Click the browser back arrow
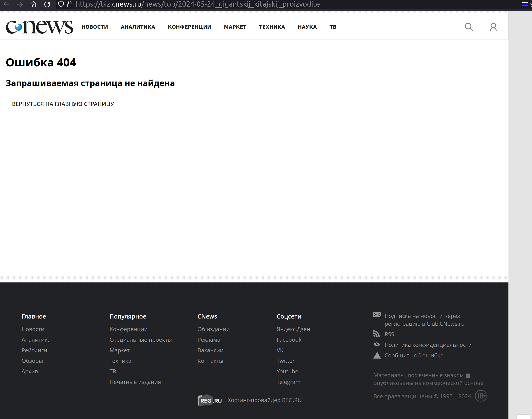 tap(7, 4)
